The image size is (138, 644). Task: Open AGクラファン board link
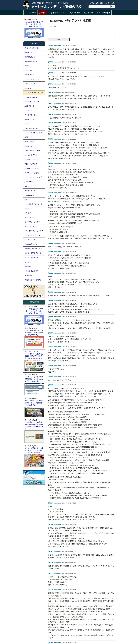tap(34, 106)
